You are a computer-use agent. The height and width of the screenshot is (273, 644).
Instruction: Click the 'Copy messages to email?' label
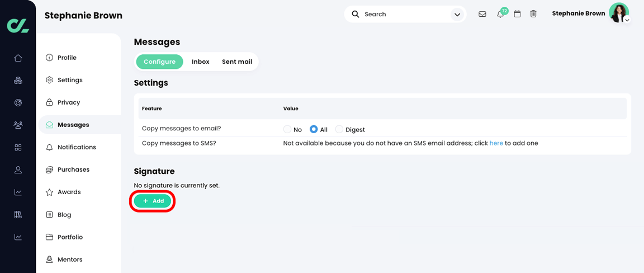182,129
